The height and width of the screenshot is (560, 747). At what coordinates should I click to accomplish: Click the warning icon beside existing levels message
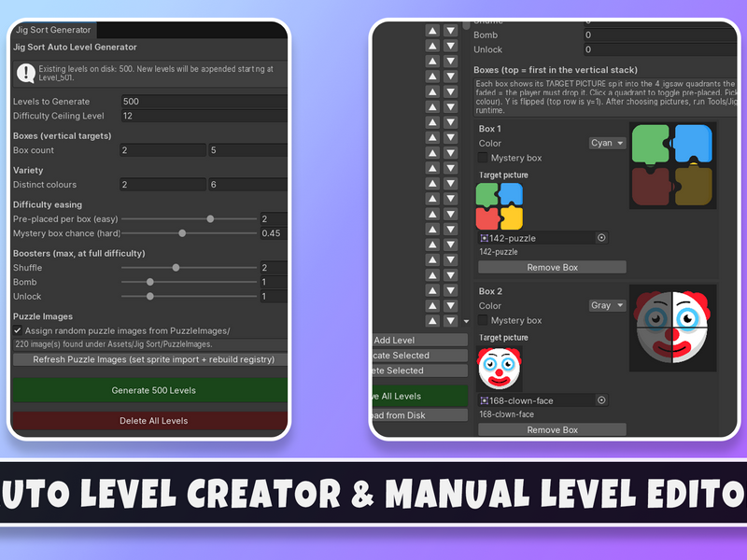pos(26,73)
